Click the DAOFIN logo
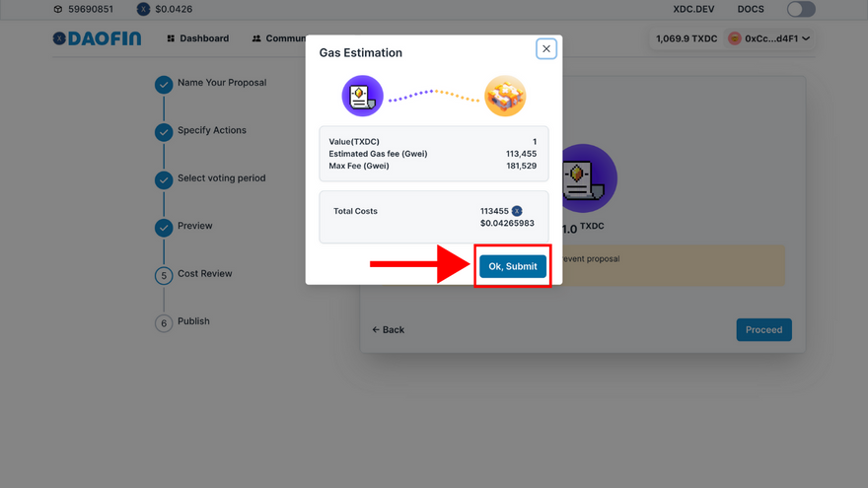 (97, 38)
